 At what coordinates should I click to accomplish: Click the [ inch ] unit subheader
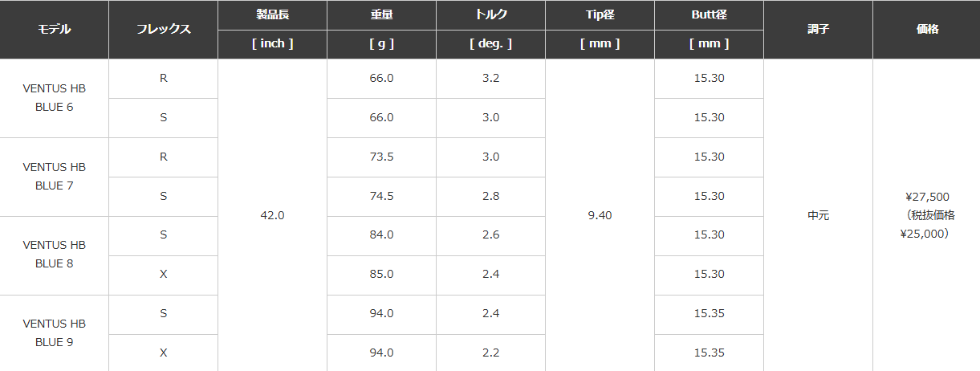272,44
